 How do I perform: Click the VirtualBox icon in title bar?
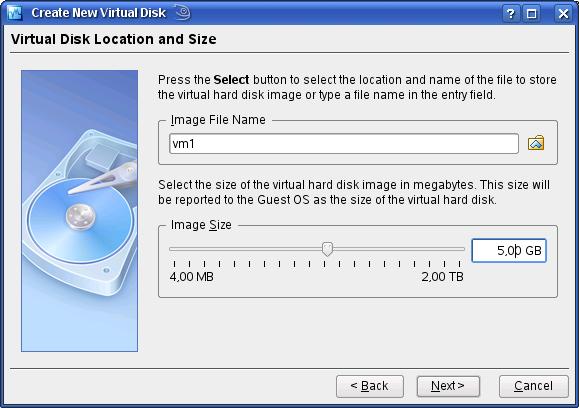point(14,13)
